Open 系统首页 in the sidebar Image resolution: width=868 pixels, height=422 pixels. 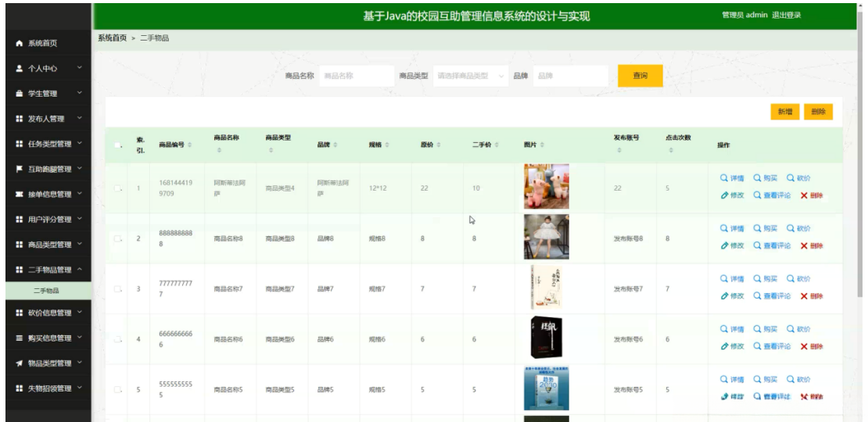(48, 43)
